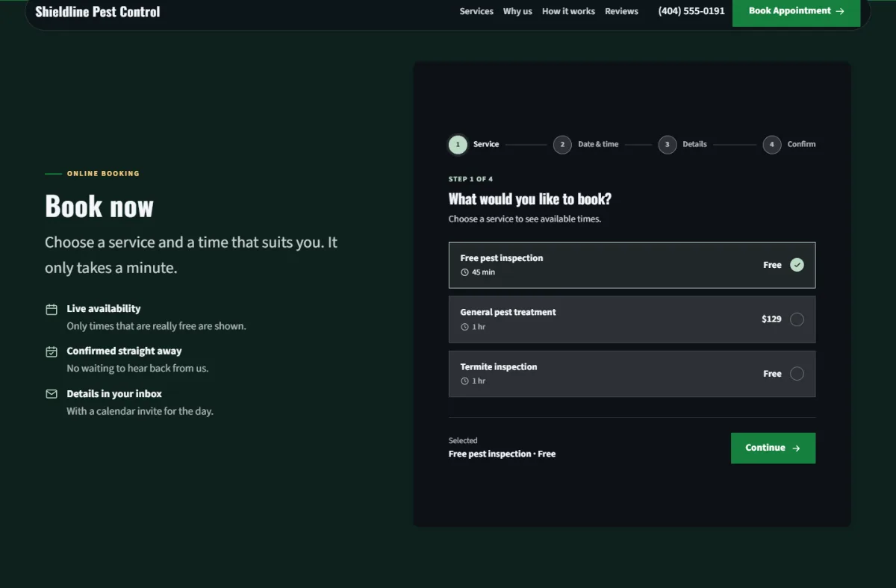This screenshot has height=588, width=896.
Task: Click the 'ONLINE BOOKING' label
Action: [x=103, y=174]
